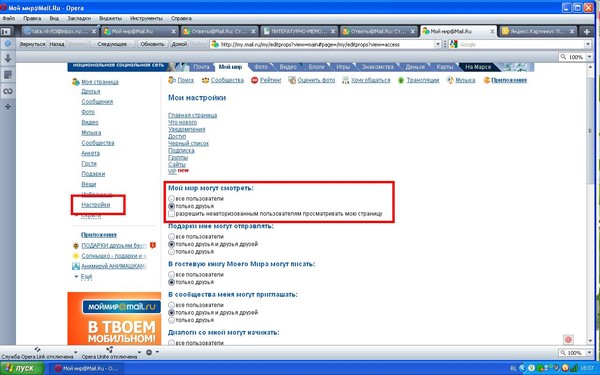Open the Opera notes panel icon

tap(8, 75)
